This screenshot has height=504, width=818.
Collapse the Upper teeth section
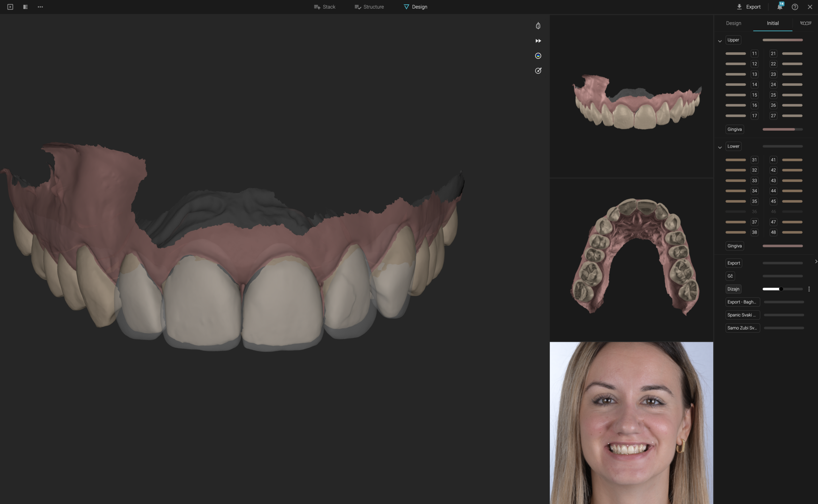pyautogui.click(x=720, y=41)
